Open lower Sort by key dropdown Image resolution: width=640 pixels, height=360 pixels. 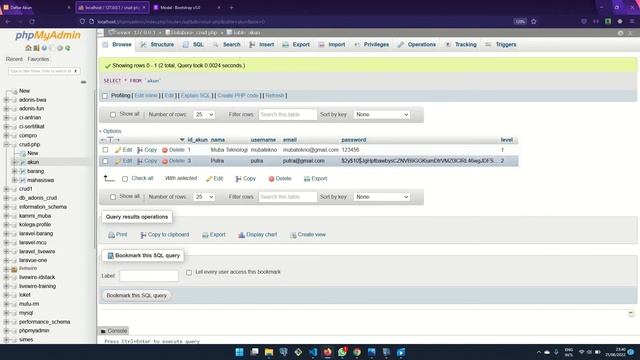point(381,197)
